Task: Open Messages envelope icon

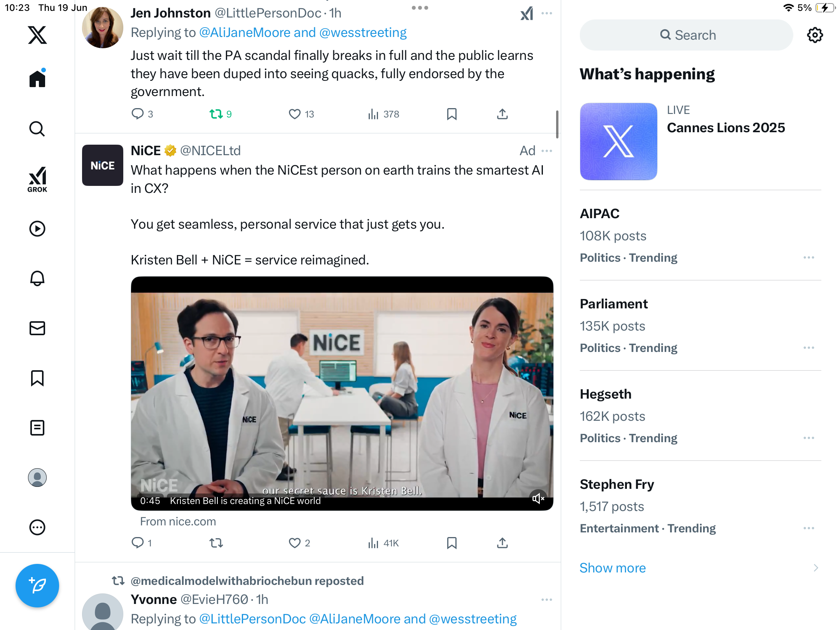Action: [x=37, y=328]
